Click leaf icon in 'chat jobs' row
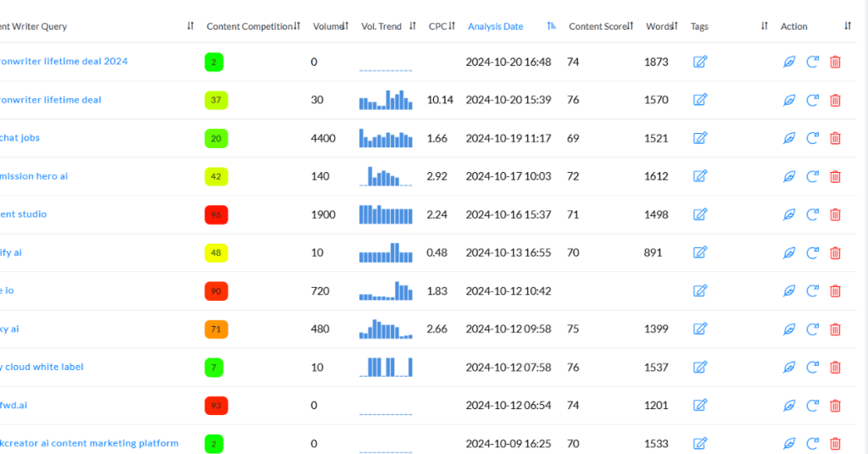The width and height of the screenshot is (868, 454). point(789,138)
